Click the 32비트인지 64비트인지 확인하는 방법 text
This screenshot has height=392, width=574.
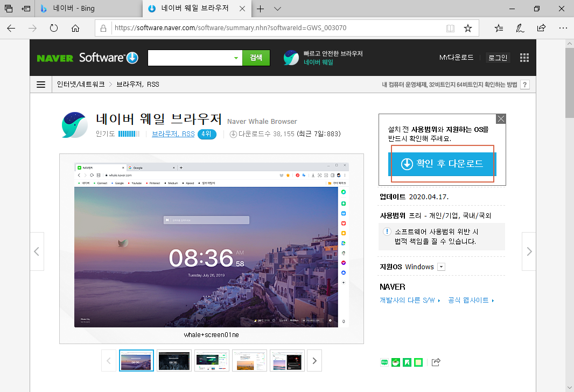click(x=473, y=85)
